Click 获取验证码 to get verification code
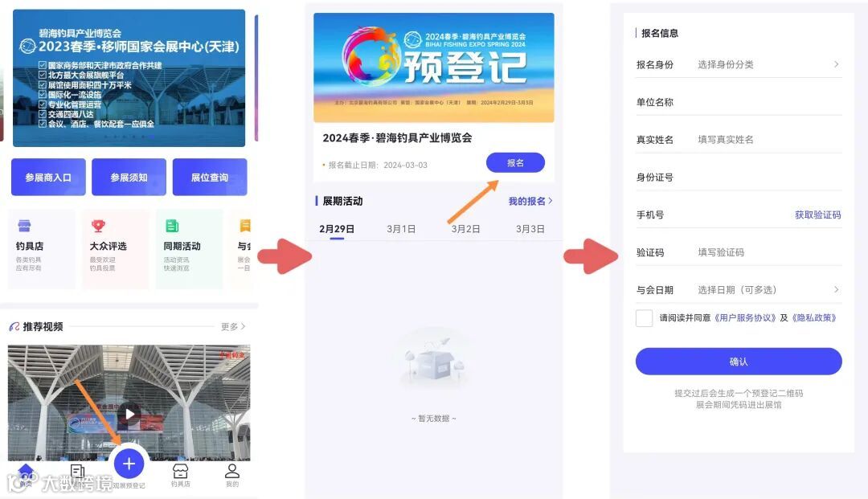 coord(817,215)
